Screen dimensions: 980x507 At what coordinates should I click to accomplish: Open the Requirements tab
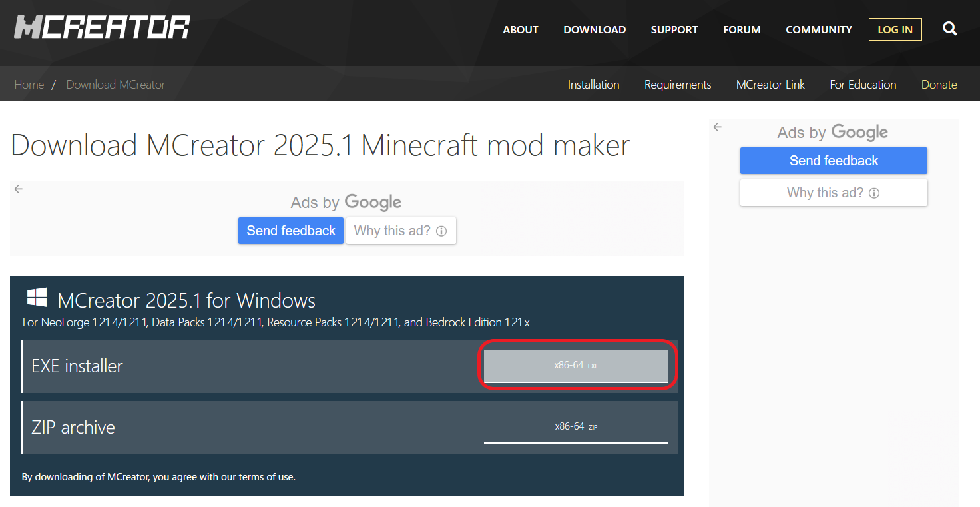tap(678, 84)
